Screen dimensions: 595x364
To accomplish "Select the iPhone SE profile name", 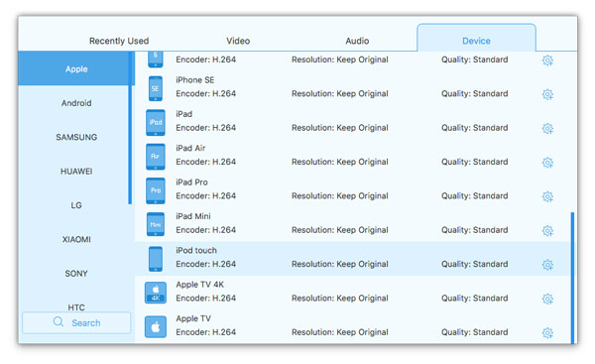I will point(194,80).
